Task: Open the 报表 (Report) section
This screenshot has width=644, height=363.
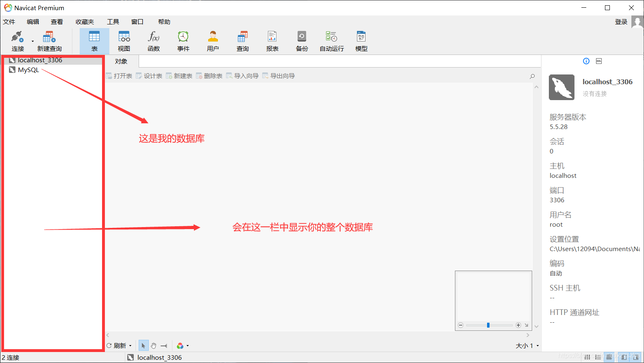Action: [272, 42]
